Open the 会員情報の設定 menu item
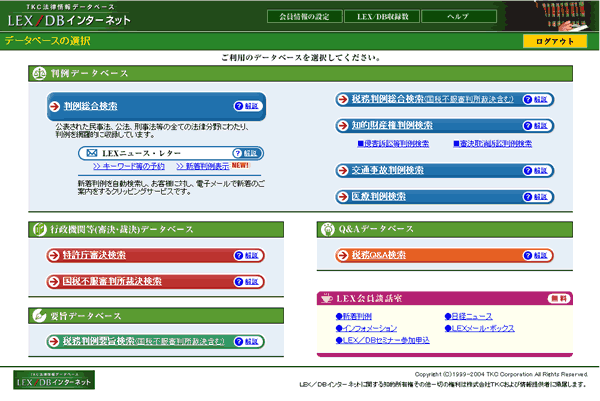The width and height of the screenshot is (600, 401). click(304, 16)
